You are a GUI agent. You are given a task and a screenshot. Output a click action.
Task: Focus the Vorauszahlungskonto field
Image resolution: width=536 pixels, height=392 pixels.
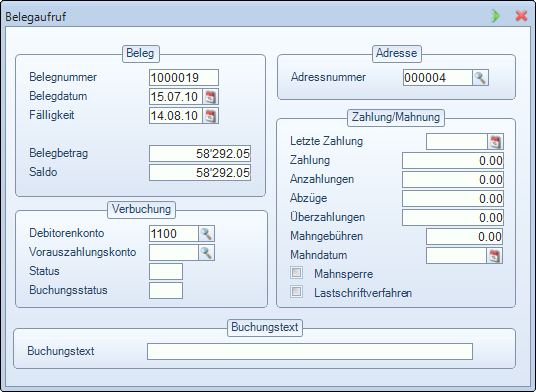pyautogui.click(x=174, y=253)
